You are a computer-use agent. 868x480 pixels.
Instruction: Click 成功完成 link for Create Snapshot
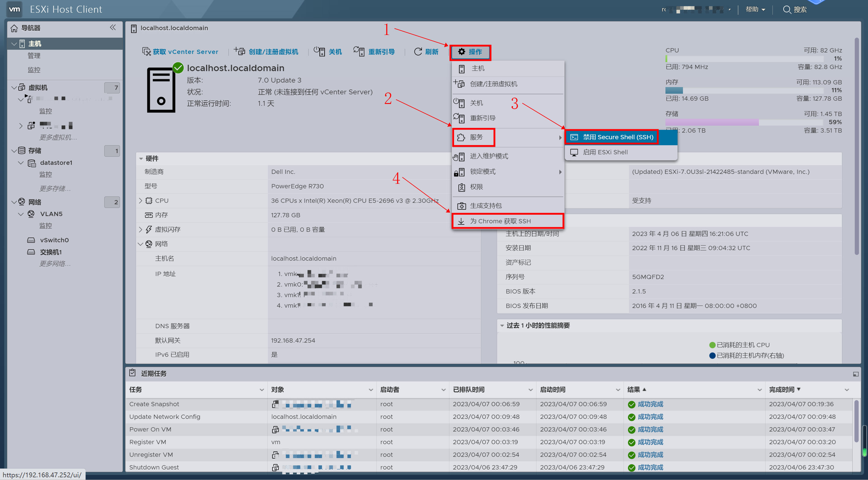pos(650,404)
